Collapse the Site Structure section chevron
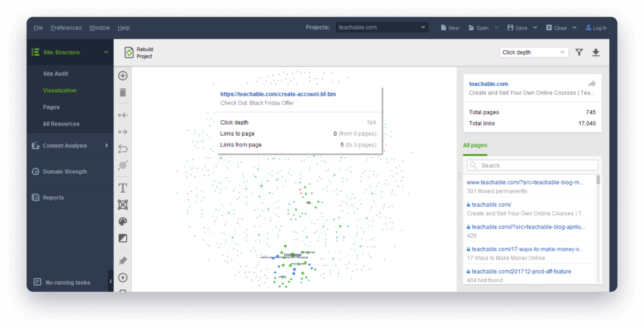The width and height of the screenshot is (644, 328). tap(106, 52)
